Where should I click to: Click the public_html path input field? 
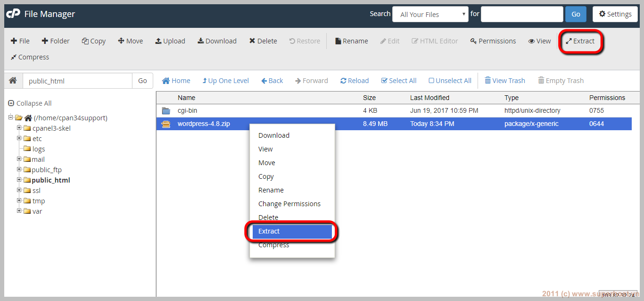tap(77, 81)
